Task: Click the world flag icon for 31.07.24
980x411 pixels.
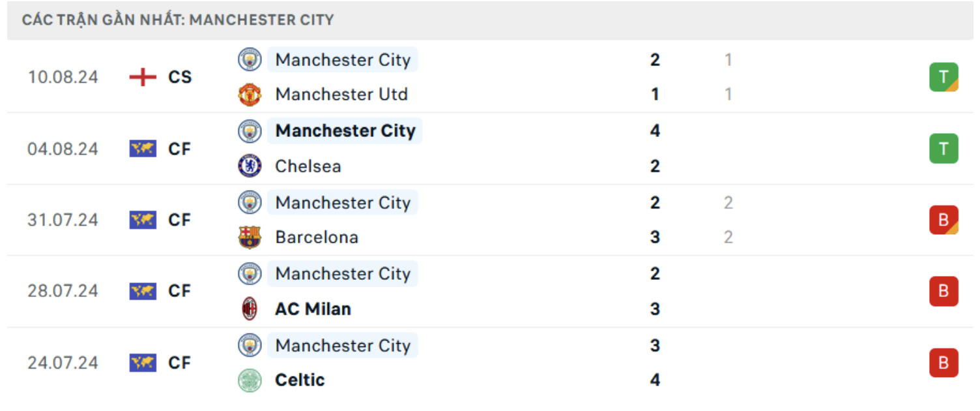Action: click(x=143, y=220)
